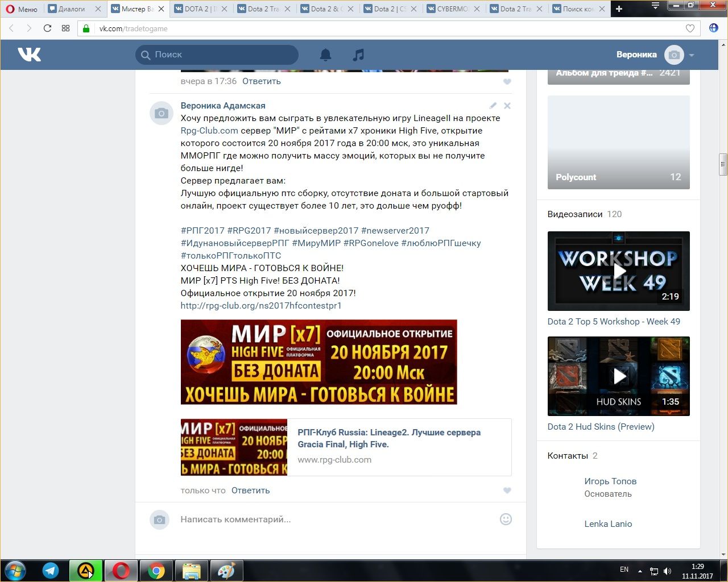Open the VK music player
The width and height of the screenshot is (728, 582).
(358, 55)
